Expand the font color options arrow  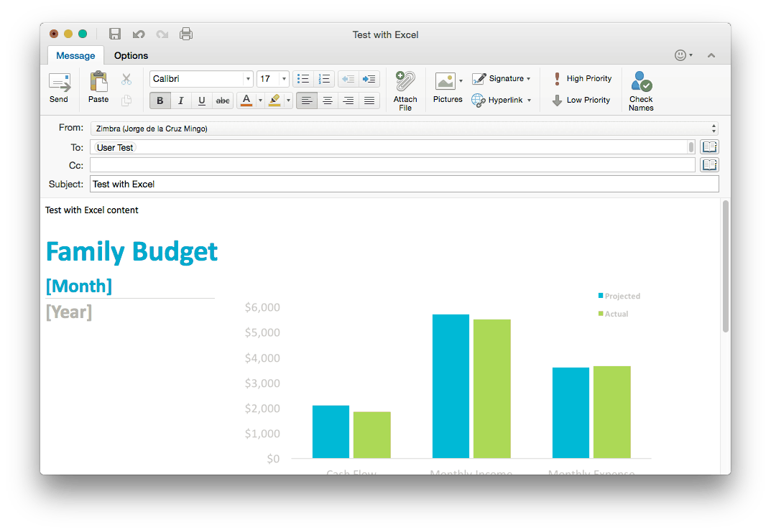(x=260, y=101)
